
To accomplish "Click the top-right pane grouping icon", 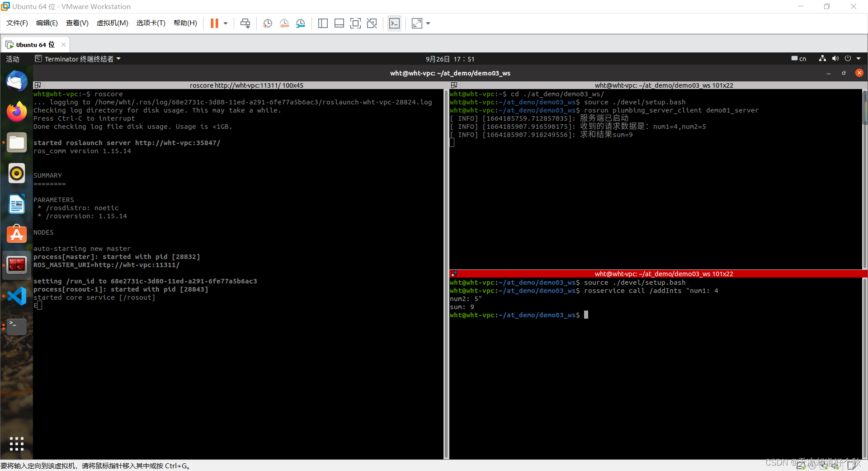I will [454, 85].
